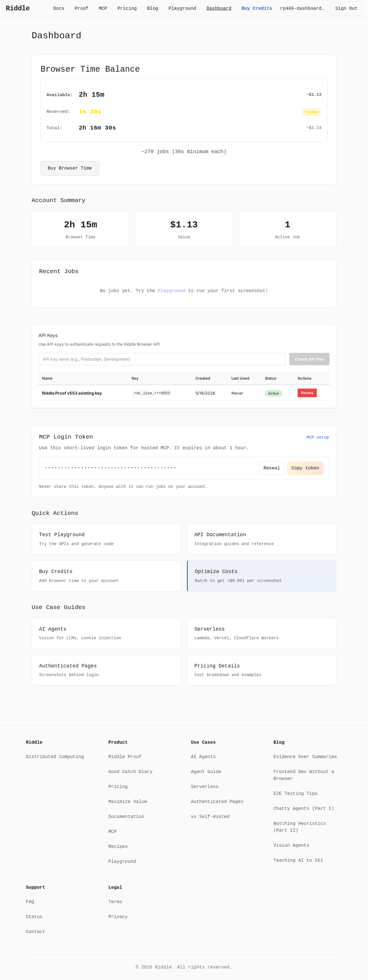Open Blog in top navigation
The image size is (368, 980).
152,8
